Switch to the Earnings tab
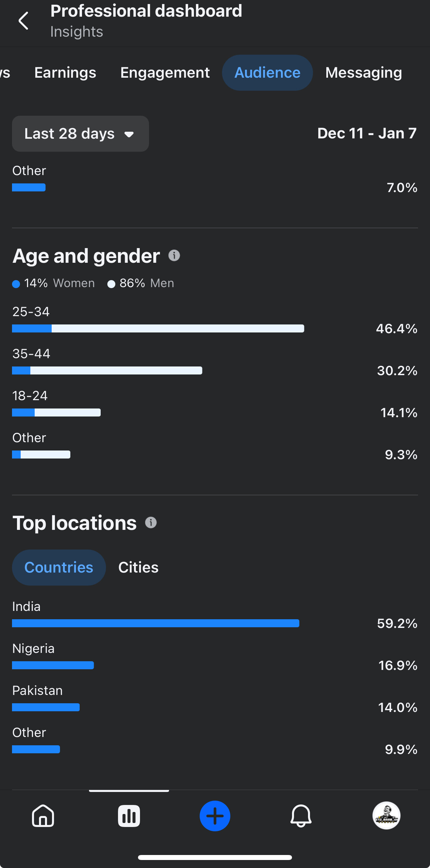This screenshot has height=868, width=430. 65,73
